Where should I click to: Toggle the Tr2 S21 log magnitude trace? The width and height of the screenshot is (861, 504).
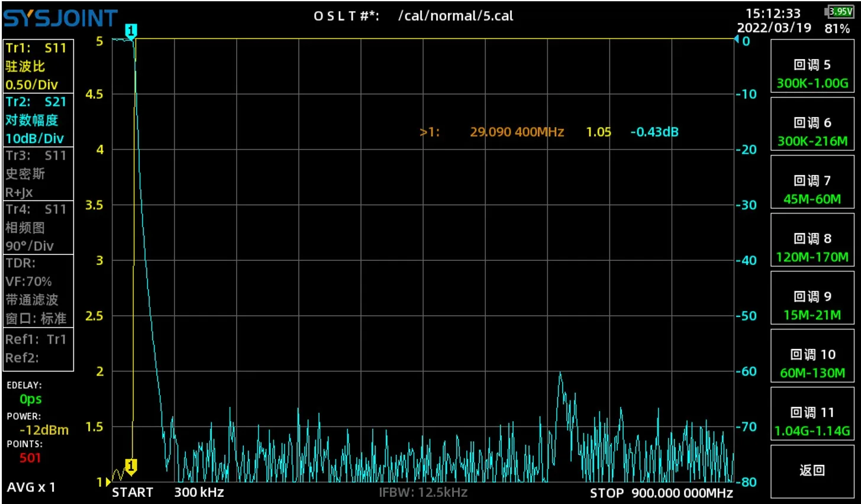point(37,119)
